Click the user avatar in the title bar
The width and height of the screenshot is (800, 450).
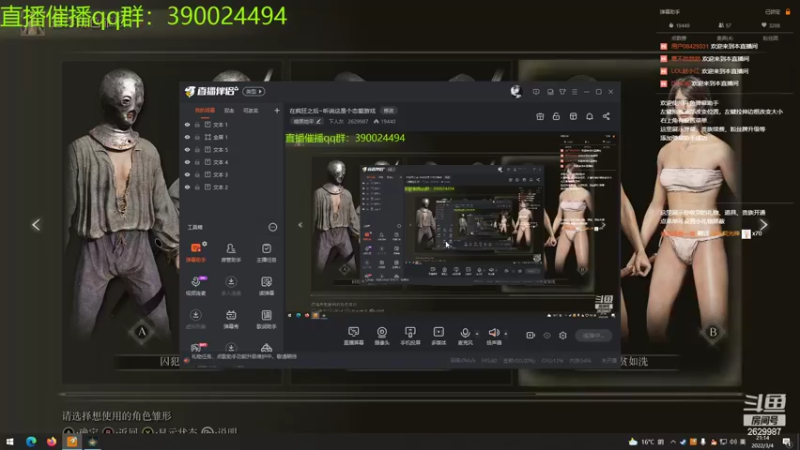[x=516, y=91]
